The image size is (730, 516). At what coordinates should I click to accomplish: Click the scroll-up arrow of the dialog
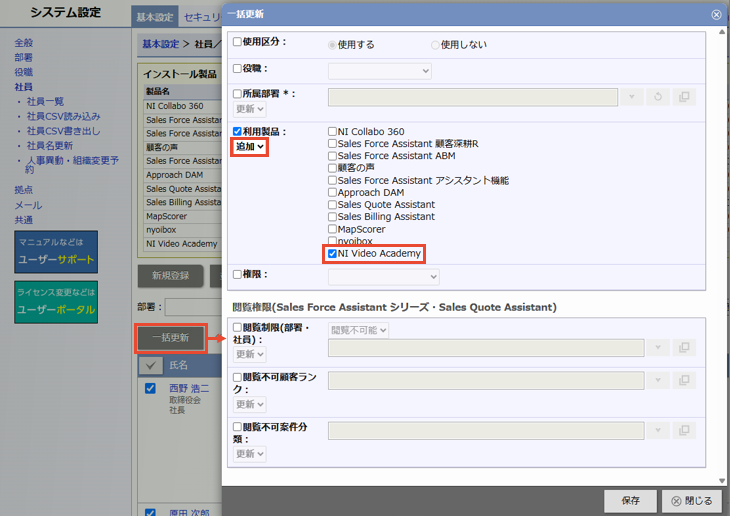(722, 32)
